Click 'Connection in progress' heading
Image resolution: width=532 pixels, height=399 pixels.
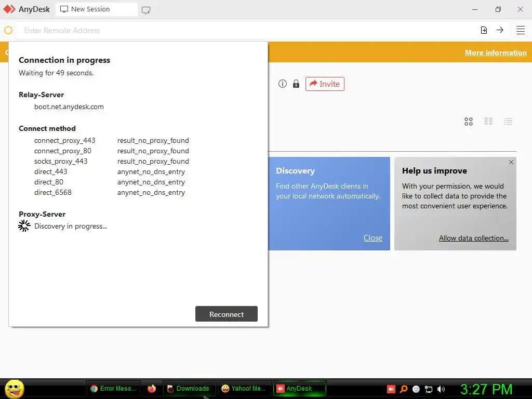click(64, 60)
